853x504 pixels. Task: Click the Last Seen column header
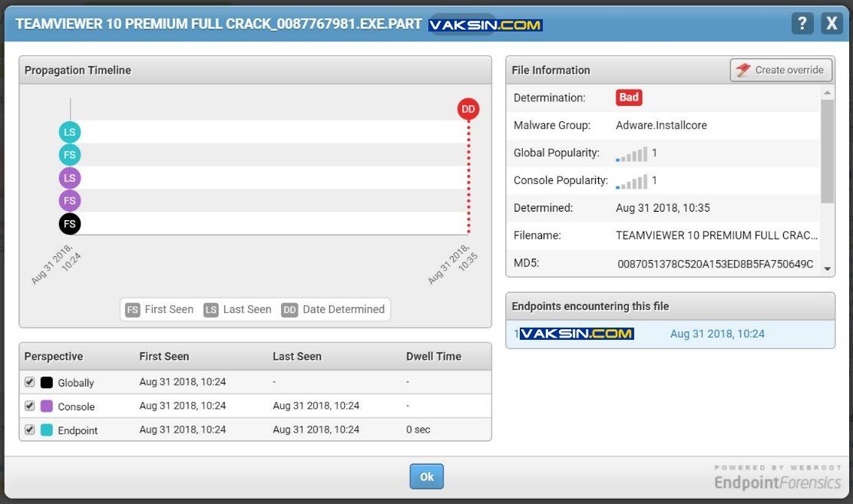pyautogui.click(x=297, y=357)
